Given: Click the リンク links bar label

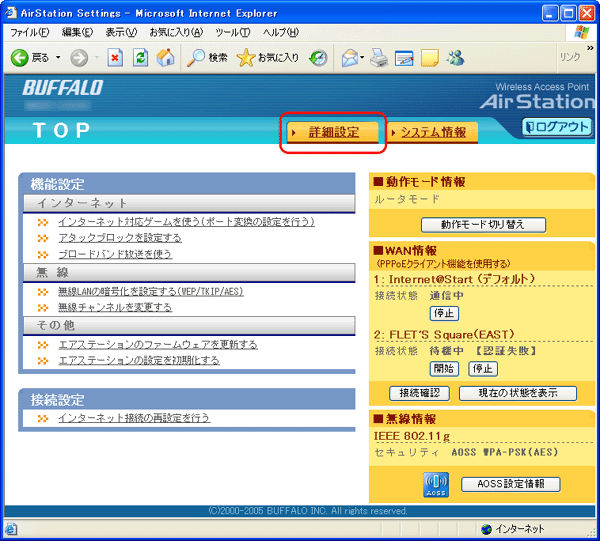Looking at the screenshot, I should pos(570,57).
